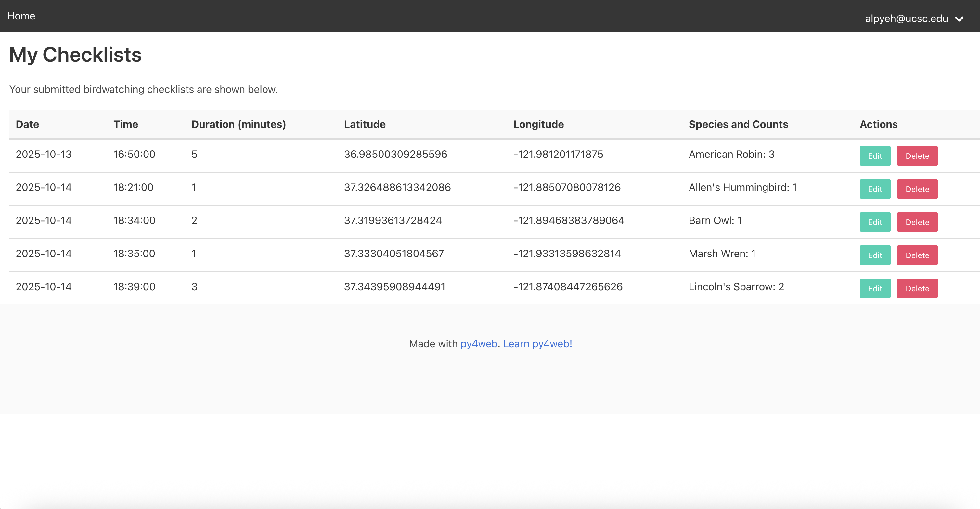Delete the Marsh Wren checklist
The height and width of the screenshot is (509, 980).
click(x=917, y=255)
